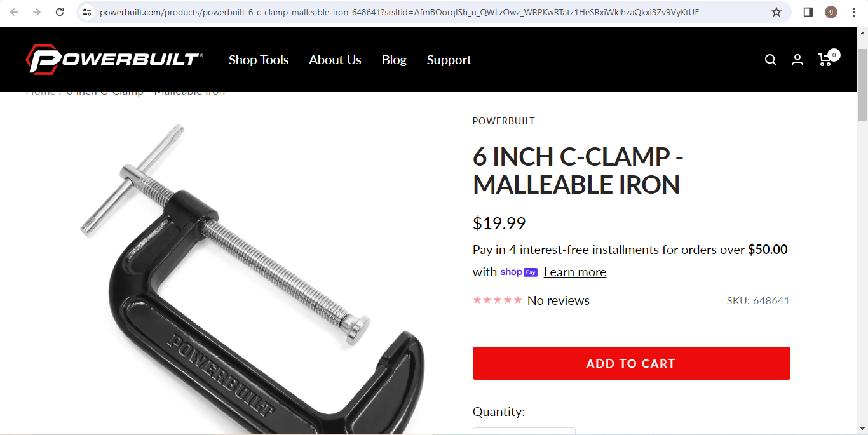Open the Chrome three-dot menu
868x435 pixels.
pos(854,12)
